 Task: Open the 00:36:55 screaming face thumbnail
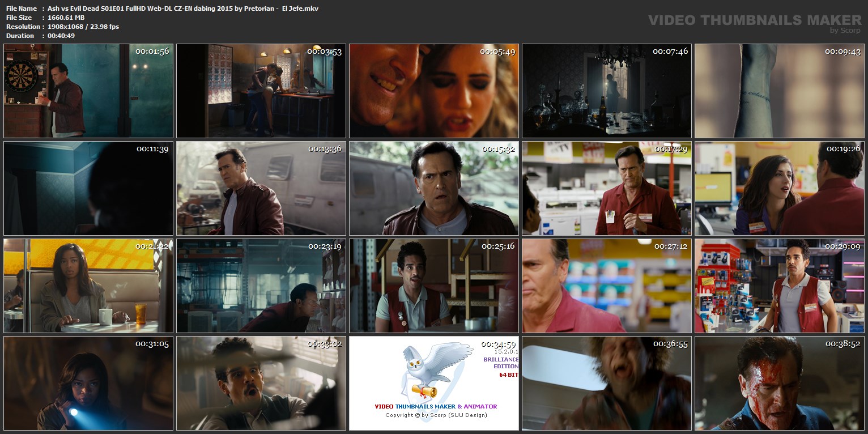(x=606, y=384)
